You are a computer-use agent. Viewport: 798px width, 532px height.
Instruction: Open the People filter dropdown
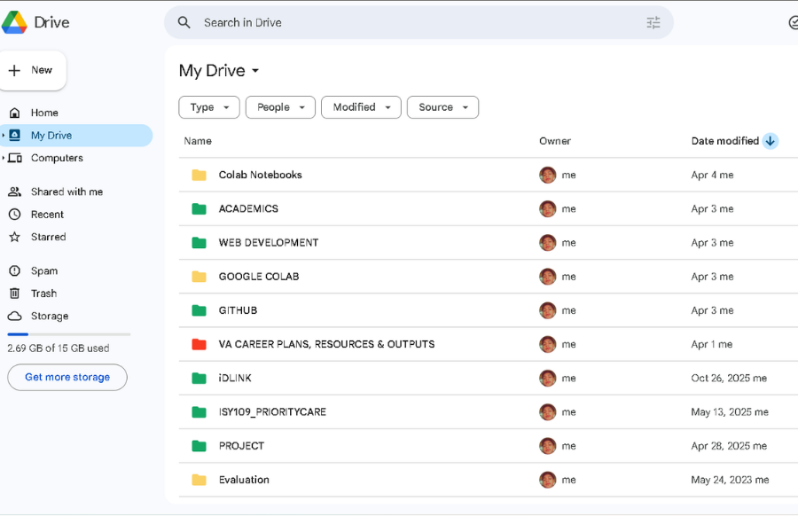coord(280,107)
